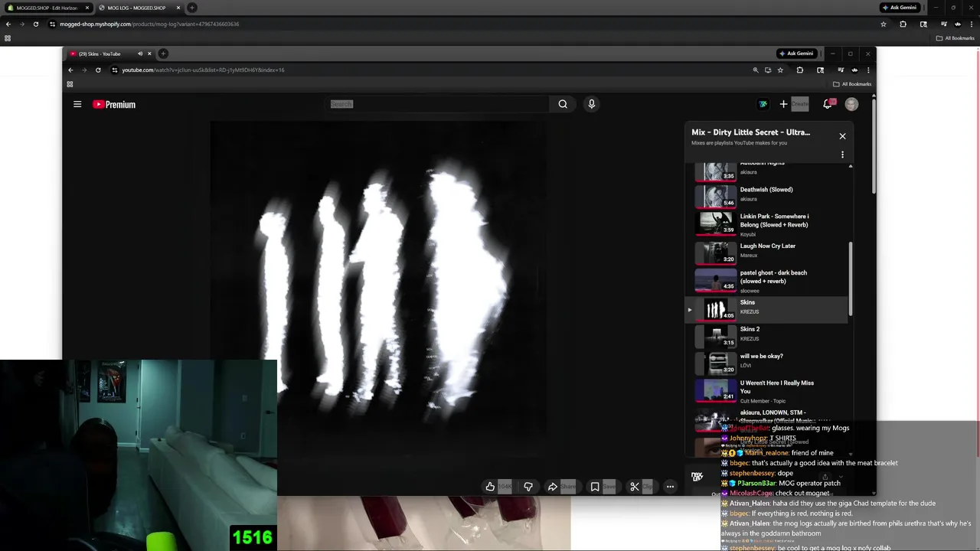Save the video with the bookmark icon
The width and height of the screenshot is (980, 551).
(x=594, y=487)
